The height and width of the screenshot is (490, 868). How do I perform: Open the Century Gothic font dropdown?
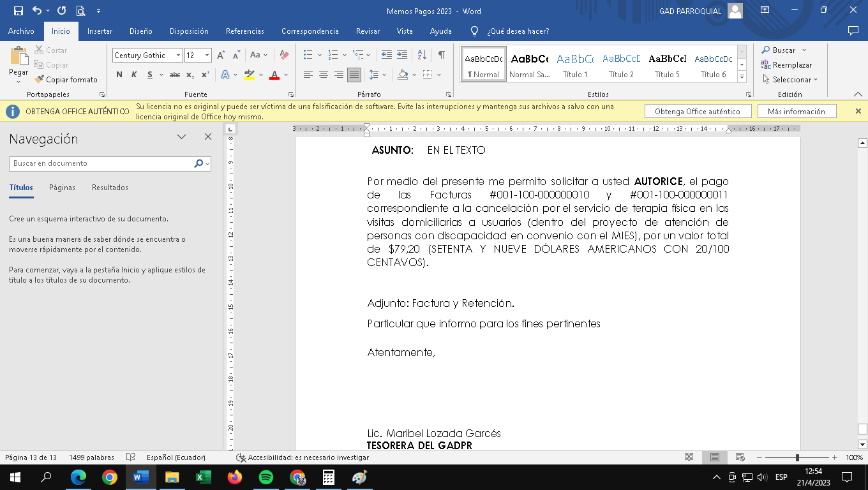pos(178,56)
